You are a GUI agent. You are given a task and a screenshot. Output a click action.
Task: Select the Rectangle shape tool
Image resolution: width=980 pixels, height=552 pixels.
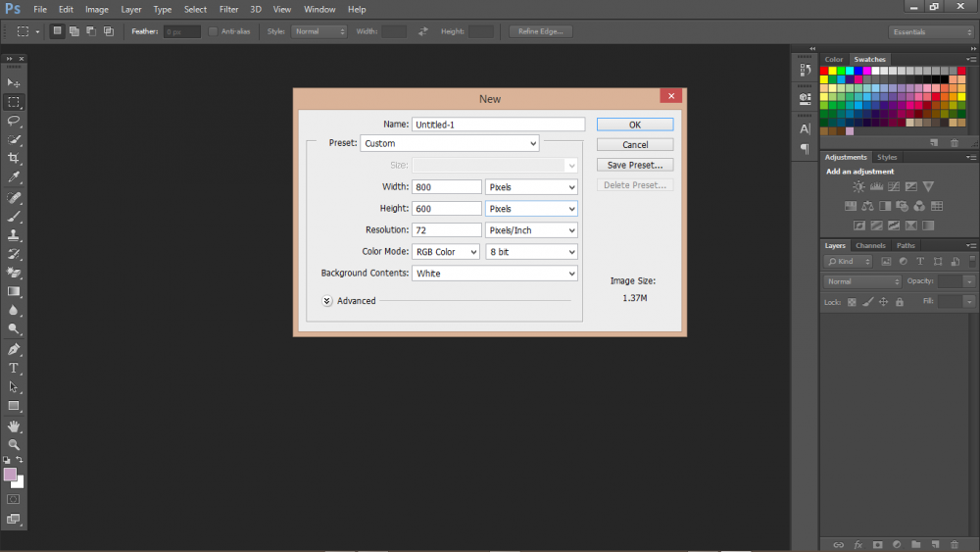click(14, 406)
